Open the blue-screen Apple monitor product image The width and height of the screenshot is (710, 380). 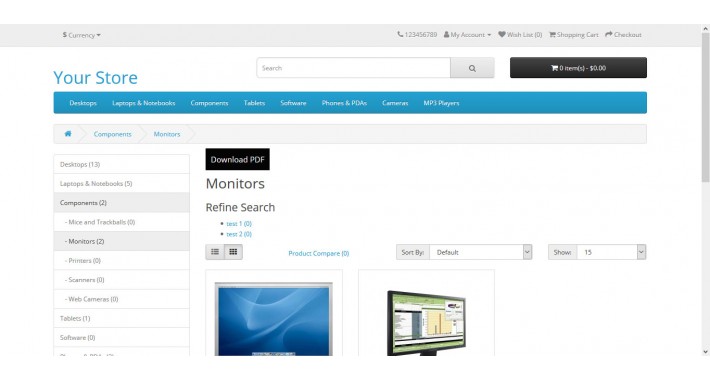(273, 319)
